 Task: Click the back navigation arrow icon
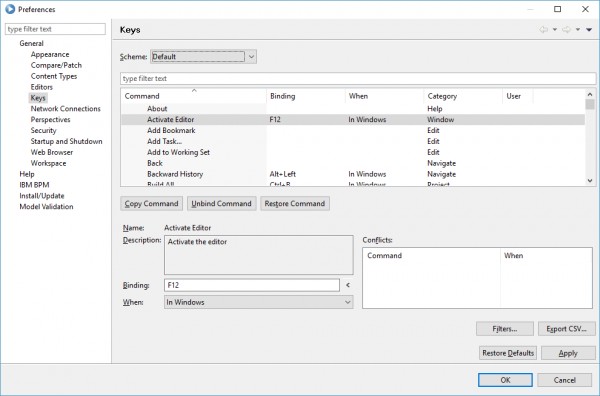(x=543, y=29)
